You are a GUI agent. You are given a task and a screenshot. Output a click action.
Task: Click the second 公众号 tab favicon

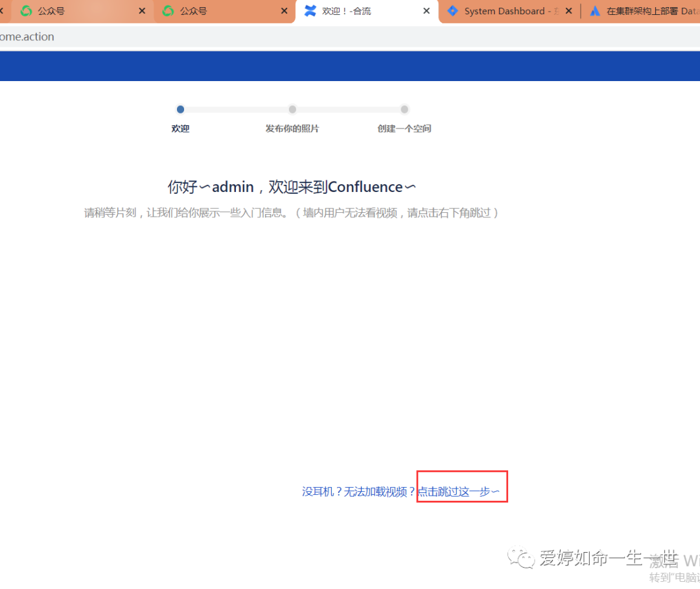pyautogui.click(x=168, y=11)
